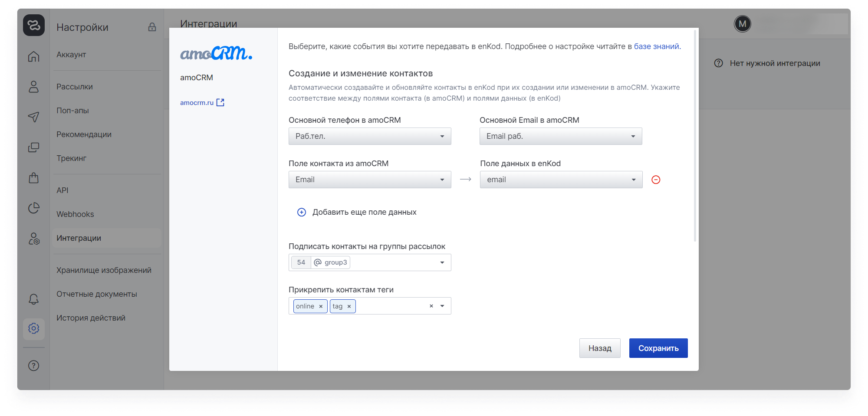Expand the tags dropdown arrow

click(442, 306)
